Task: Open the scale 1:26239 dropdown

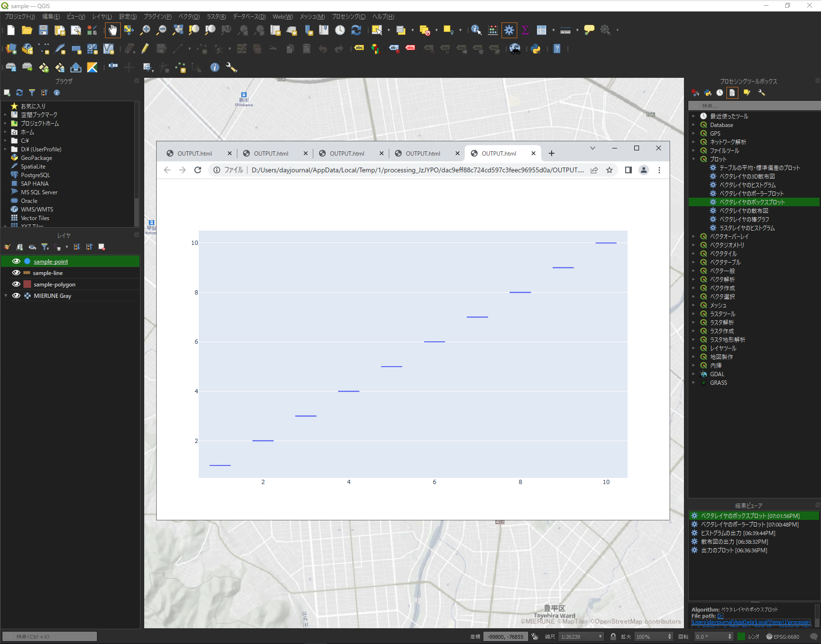Action: [x=600, y=636]
